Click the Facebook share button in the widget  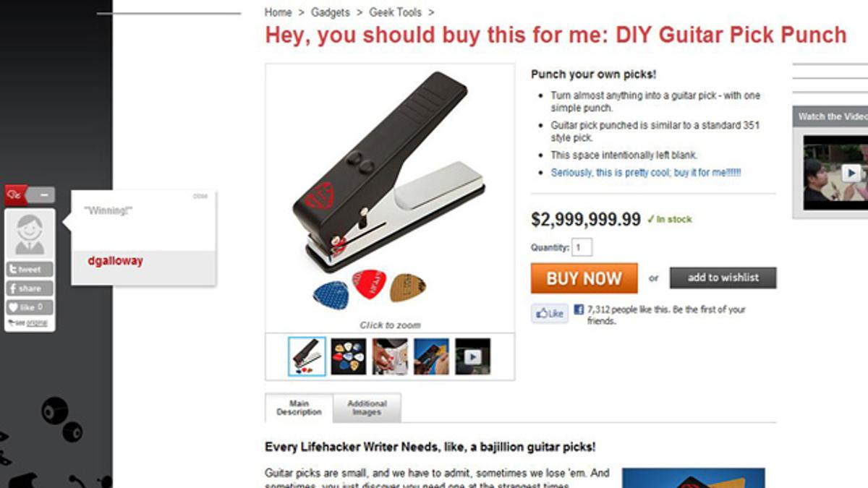coord(30,288)
